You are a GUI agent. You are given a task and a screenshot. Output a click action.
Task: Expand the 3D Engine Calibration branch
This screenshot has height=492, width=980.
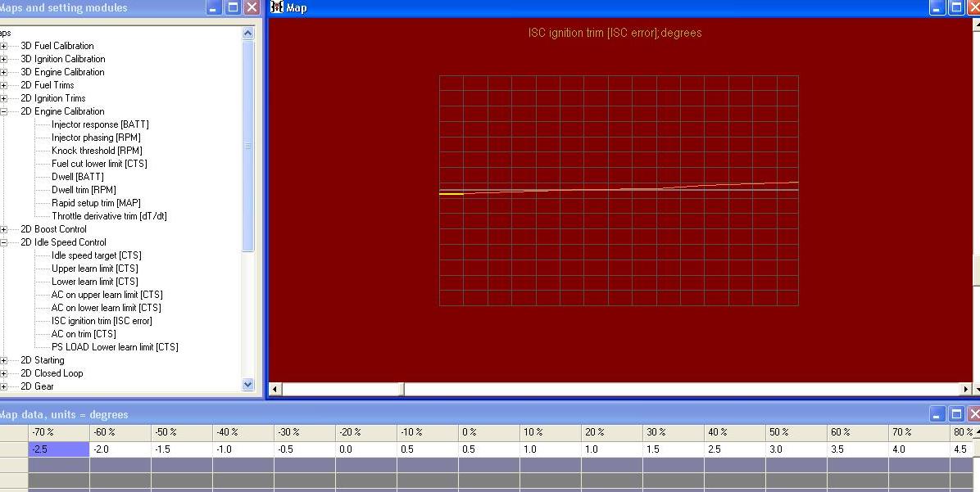3,72
